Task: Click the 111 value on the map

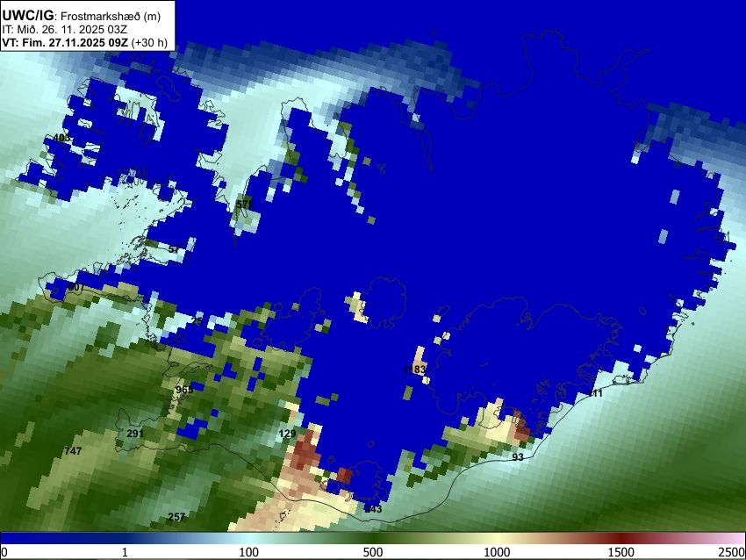Action: coord(595,393)
